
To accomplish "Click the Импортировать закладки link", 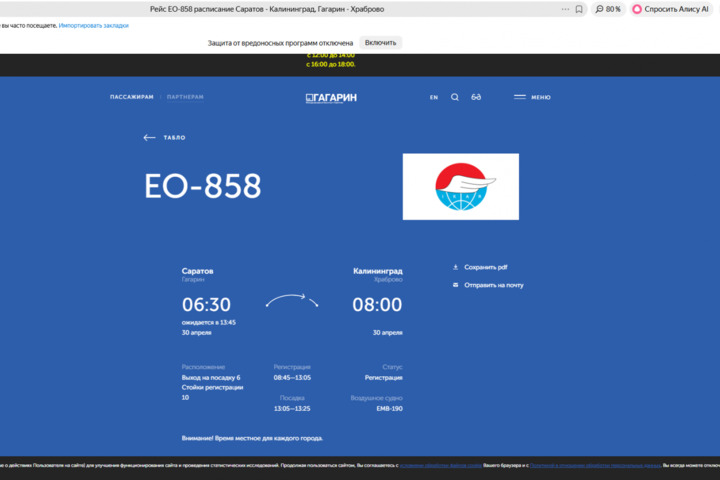I will pyautogui.click(x=94, y=25).
